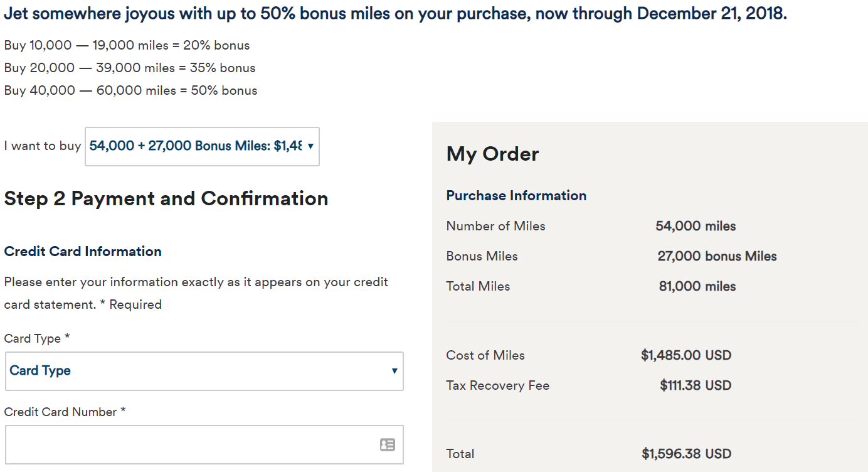Screen dimensions: 868x472
Task: Click the Purchase Information heading
Action: tap(516, 195)
